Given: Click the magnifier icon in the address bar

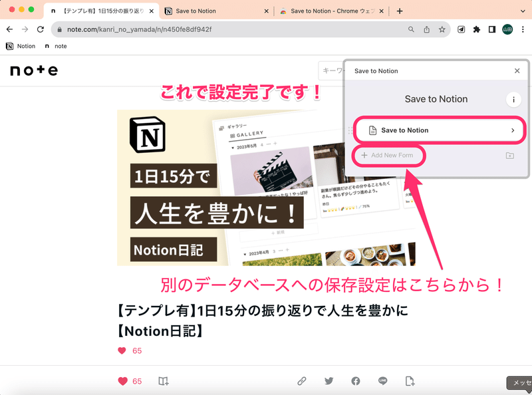Looking at the screenshot, I should pyautogui.click(x=411, y=29).
